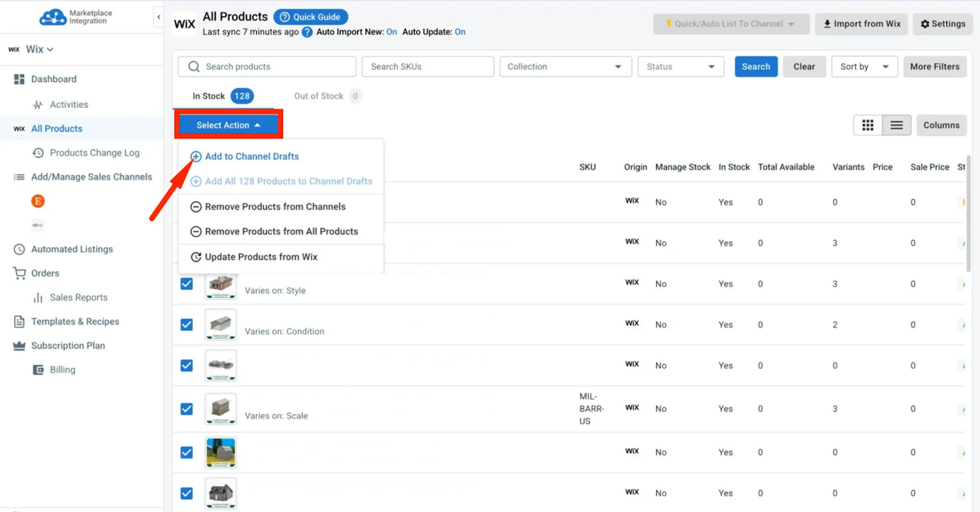Select the eBay channel icon
The image size is (980, 512).
coord(38,225)
